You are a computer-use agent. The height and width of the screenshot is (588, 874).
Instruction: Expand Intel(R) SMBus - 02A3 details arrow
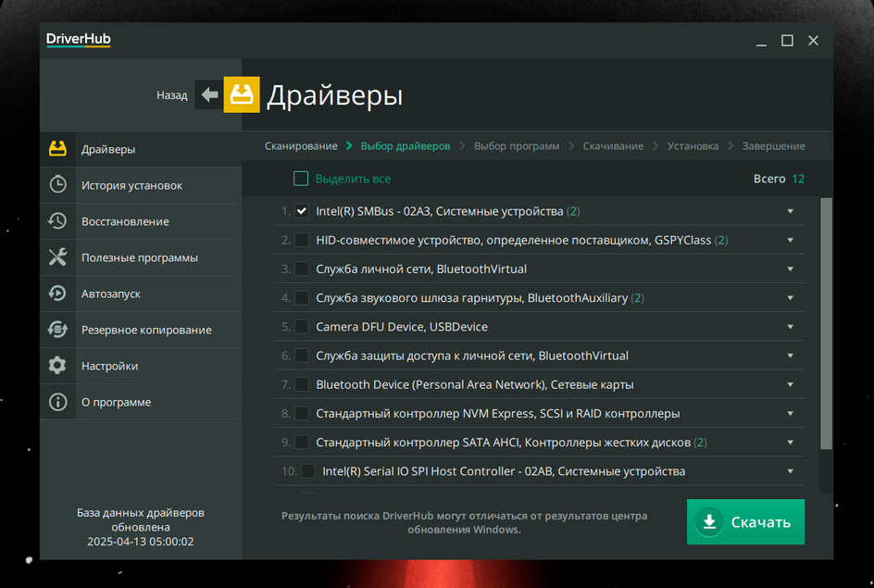(790, 211)
